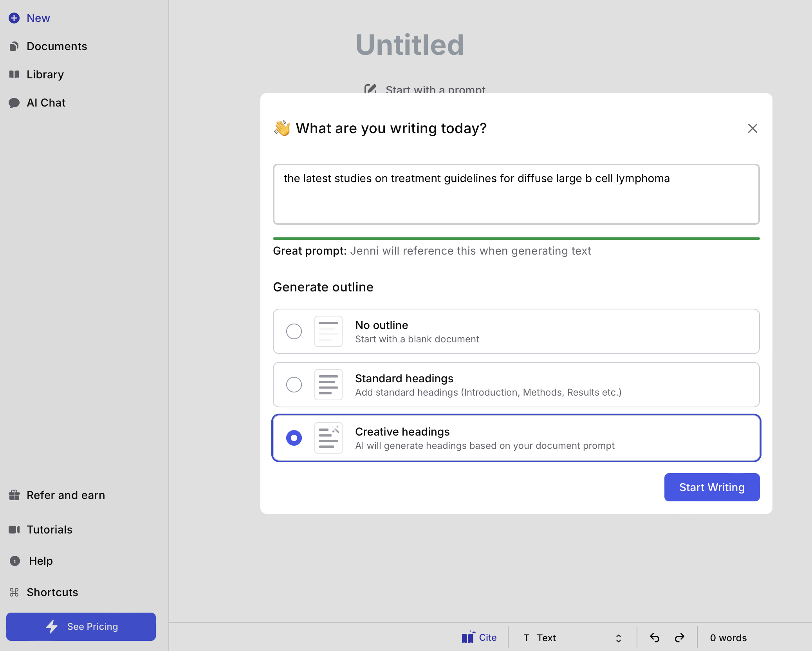Close the writing prompt dialog
Viewport: 812px width, 651px height.
click(x=752, y=128)
